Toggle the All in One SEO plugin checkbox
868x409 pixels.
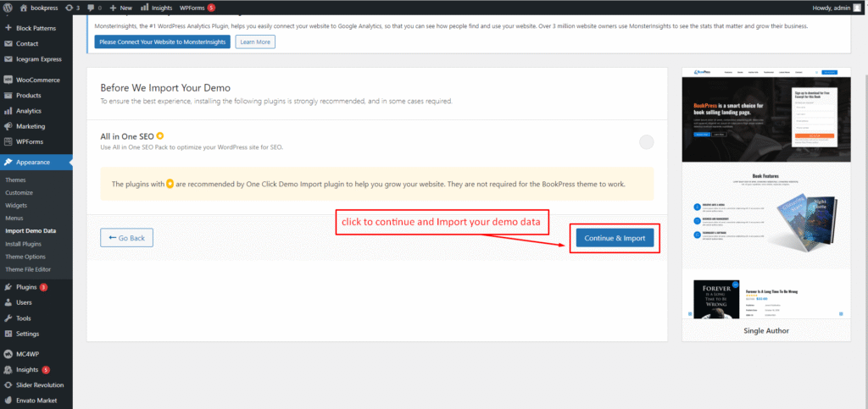click(x=646, y=142)
